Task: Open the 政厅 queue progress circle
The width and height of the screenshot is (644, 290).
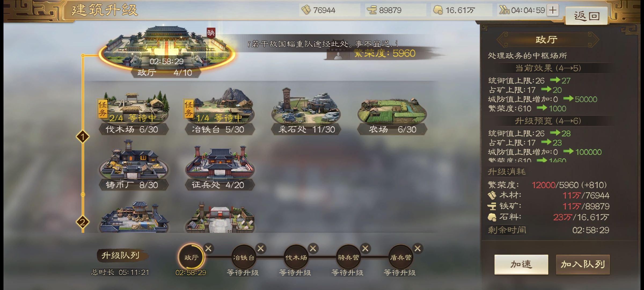Action: [191, 257]
